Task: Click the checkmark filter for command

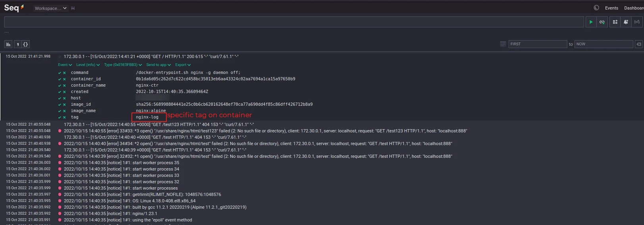Action: 60,73
